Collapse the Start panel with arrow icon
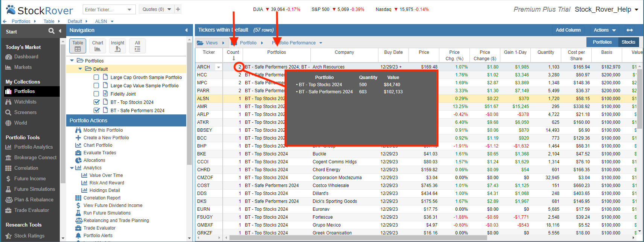Image resolution: width=644 pixels, height=242 pixels. (x=60, y=31)
